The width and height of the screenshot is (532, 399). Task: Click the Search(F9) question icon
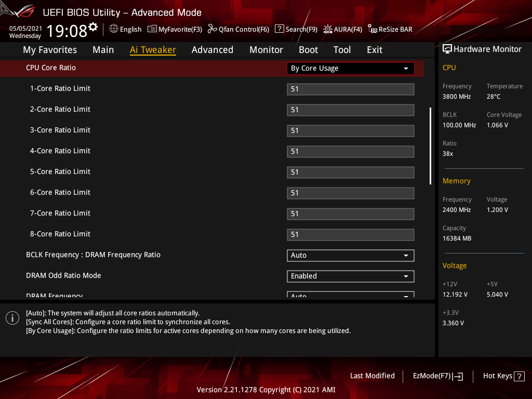[279, 29]
